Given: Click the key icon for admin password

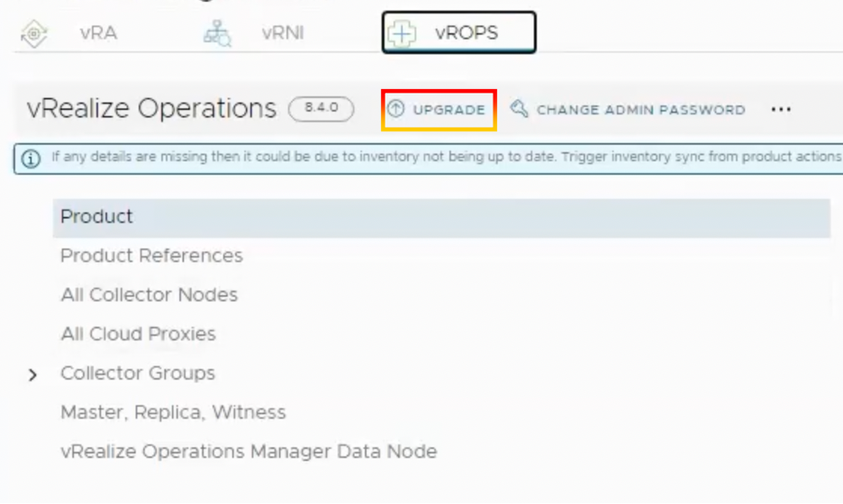Looking at the screenshot, I should 519,109.
